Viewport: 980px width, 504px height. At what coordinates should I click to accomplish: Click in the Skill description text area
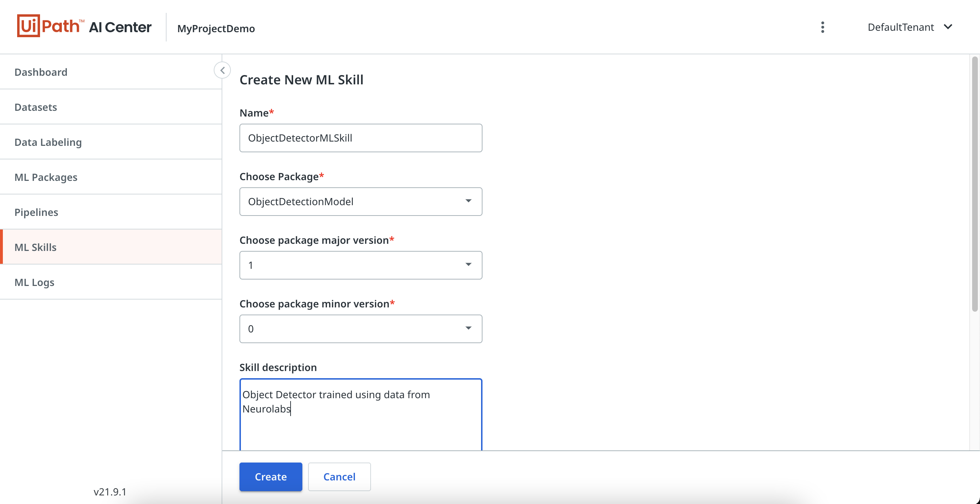pyautogui.click(x=361, y=415)
